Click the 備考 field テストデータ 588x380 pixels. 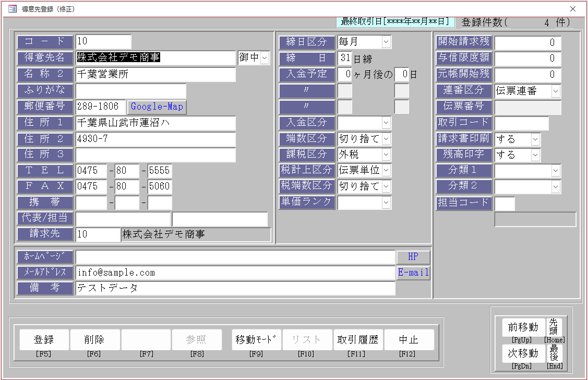[x=235, y=288]
